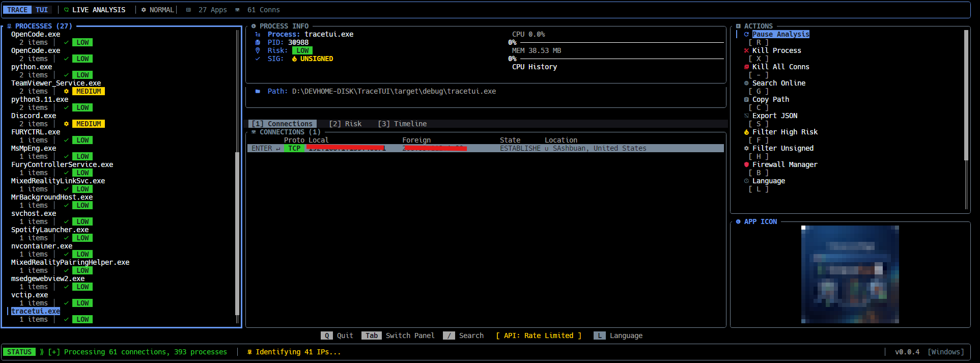Viewport: 980px width, 363px height.
Task: Select python.exe in process list
Action: 32,67
